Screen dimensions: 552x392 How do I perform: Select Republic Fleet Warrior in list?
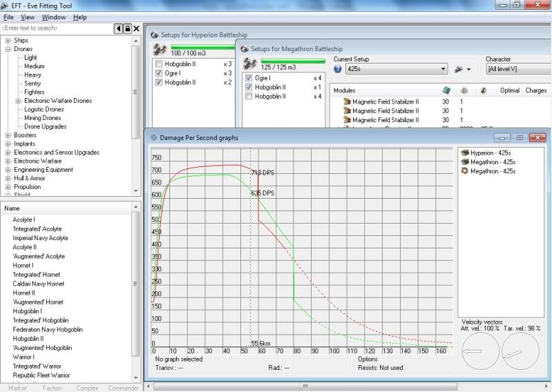pos(41,375)
